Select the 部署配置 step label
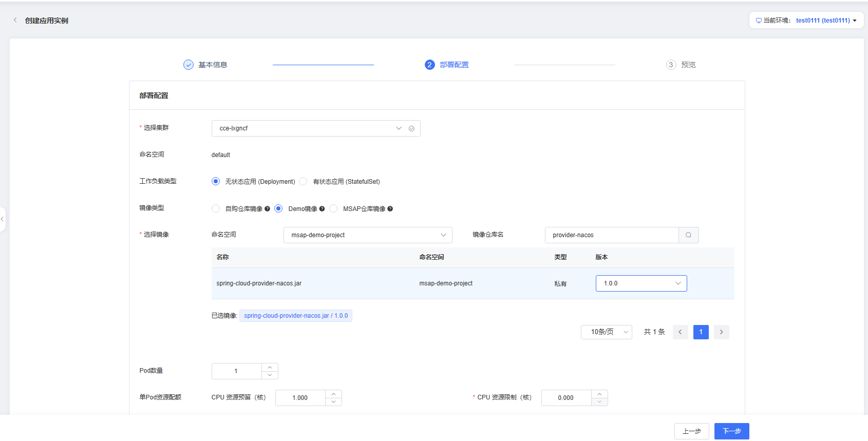 [454, 65]
